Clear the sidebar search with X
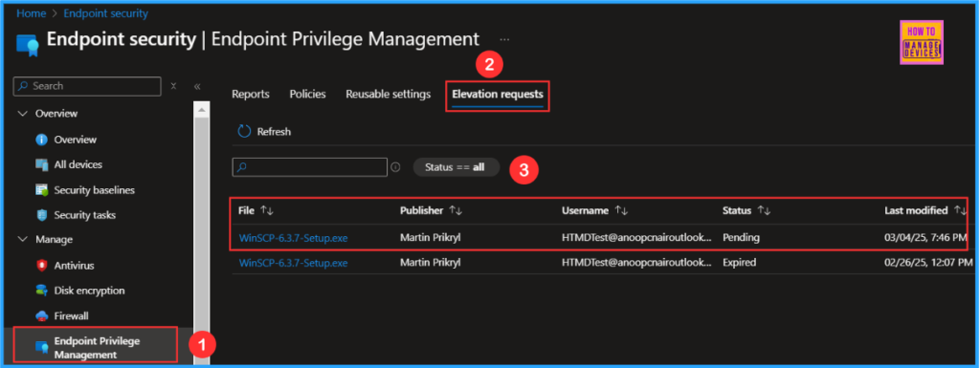Screen dimensions: 980x368 (174, 86)
